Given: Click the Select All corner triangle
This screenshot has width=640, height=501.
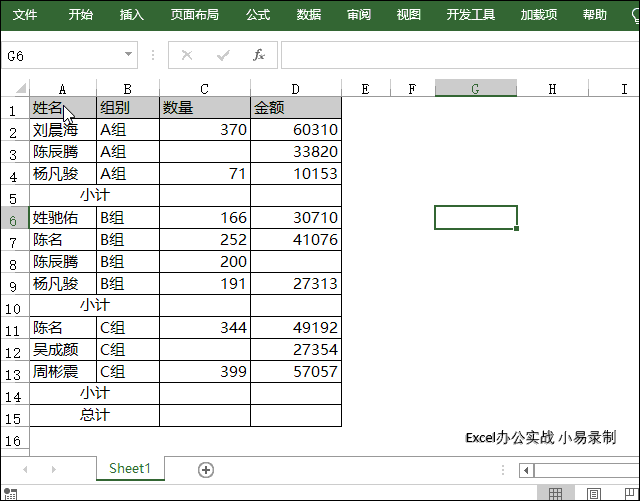Looking at the screenshot, I should coord(20,88).
